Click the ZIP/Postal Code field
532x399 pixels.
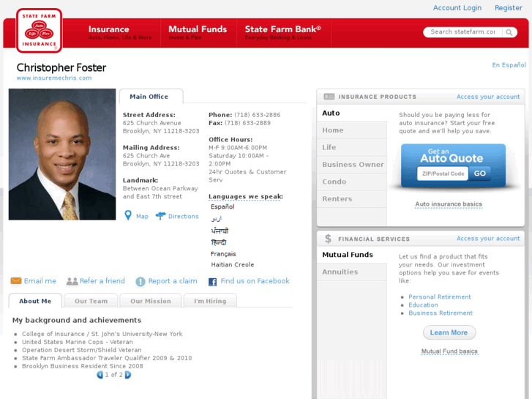[x=443, y=174]
